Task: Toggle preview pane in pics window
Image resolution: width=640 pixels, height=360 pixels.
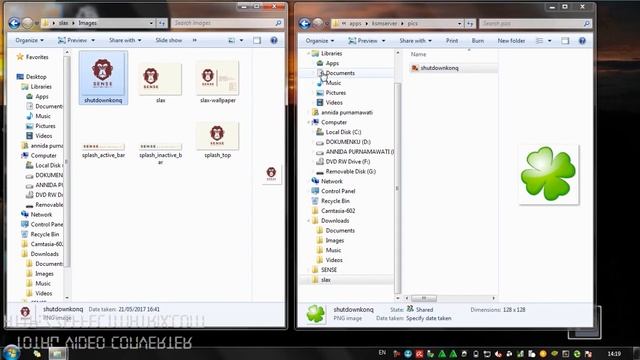Action: (x=565, y=41)
